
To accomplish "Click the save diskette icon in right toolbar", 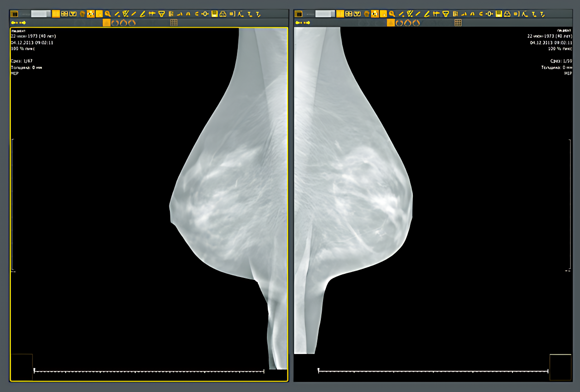I will (498, 14).
